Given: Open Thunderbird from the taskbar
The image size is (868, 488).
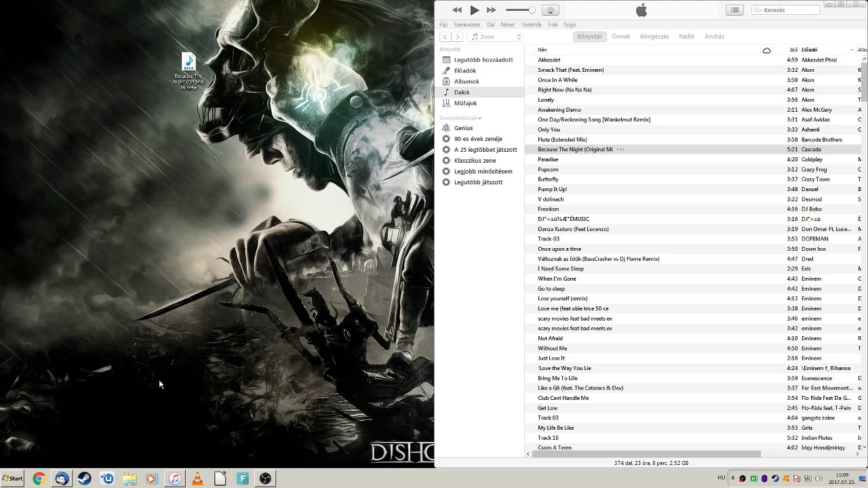Looking at the screenshot, I should click(62, 479).
